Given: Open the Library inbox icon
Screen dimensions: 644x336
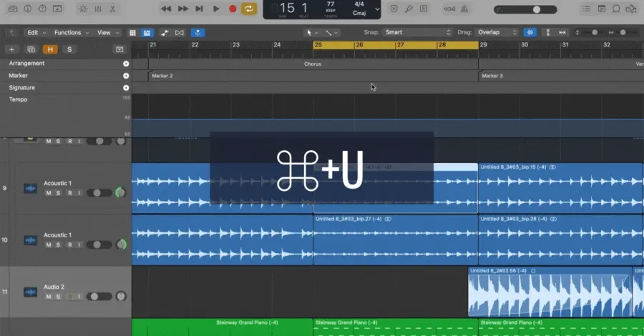Looking at the screenshot, I should click(x=13, y=9).
